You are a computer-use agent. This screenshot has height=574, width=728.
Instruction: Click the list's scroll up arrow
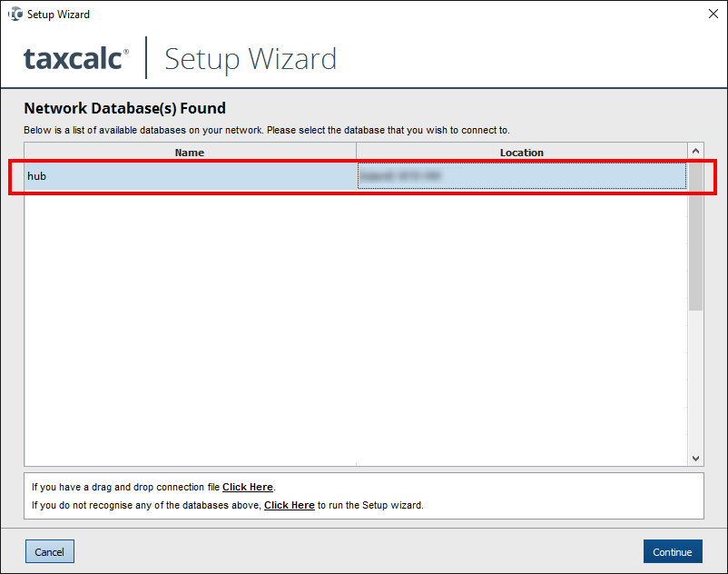point(696,152)
